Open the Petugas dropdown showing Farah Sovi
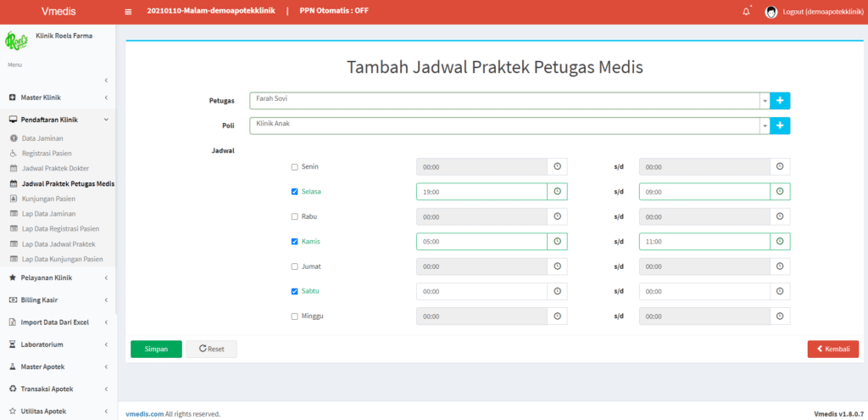 tap(509, 101)
